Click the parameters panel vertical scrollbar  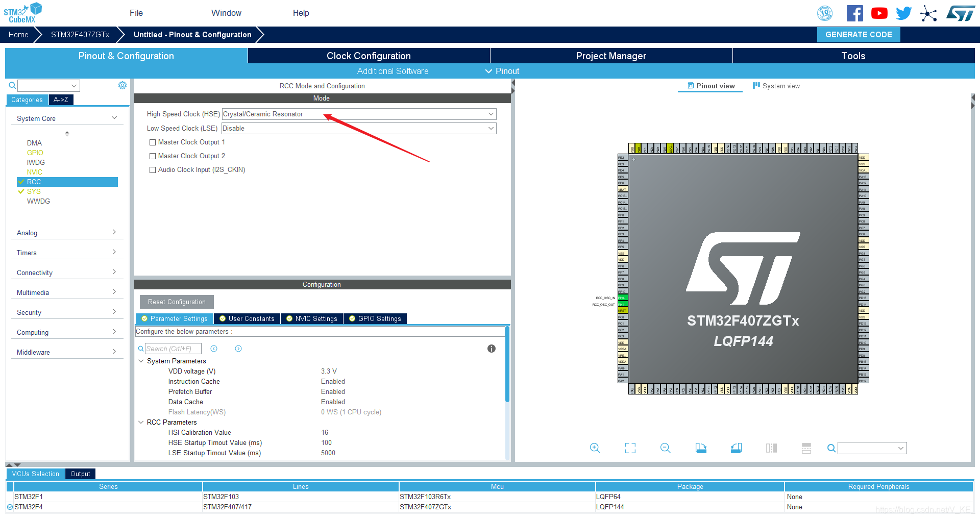[507, 364]
